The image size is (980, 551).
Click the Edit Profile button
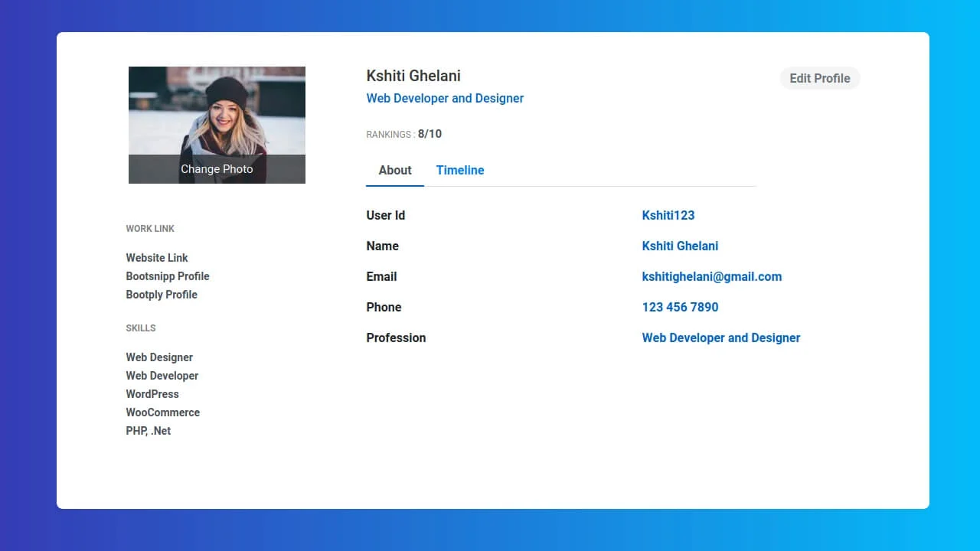coord(819,78)
